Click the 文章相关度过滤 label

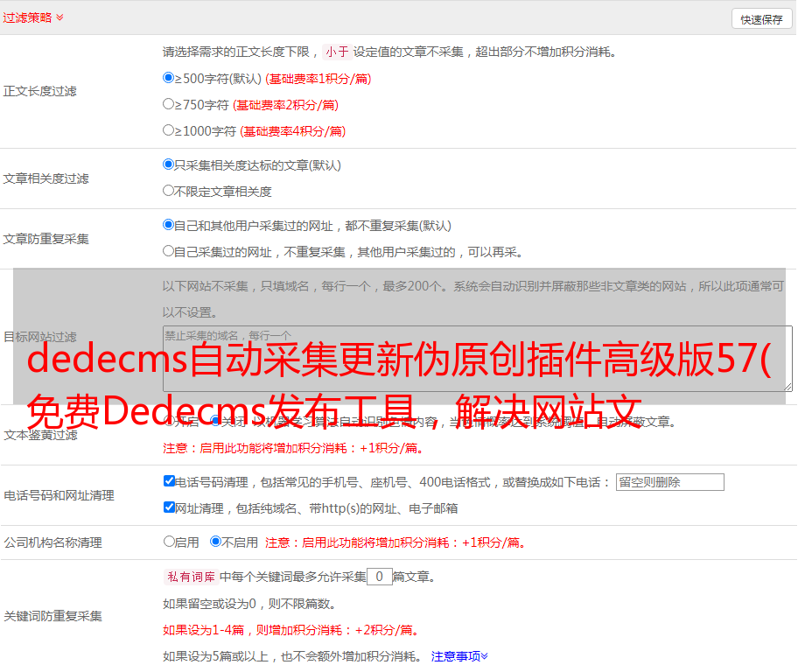[x=46, y=178]
